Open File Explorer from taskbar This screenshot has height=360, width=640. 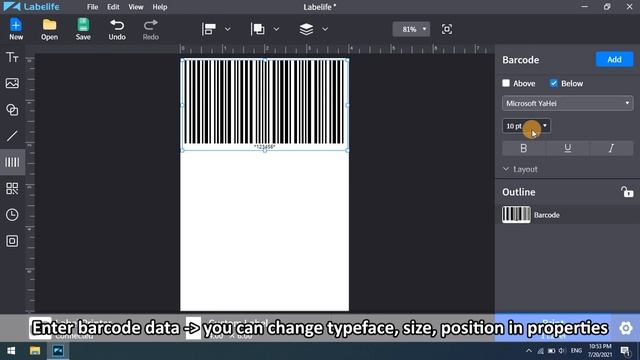35,351
